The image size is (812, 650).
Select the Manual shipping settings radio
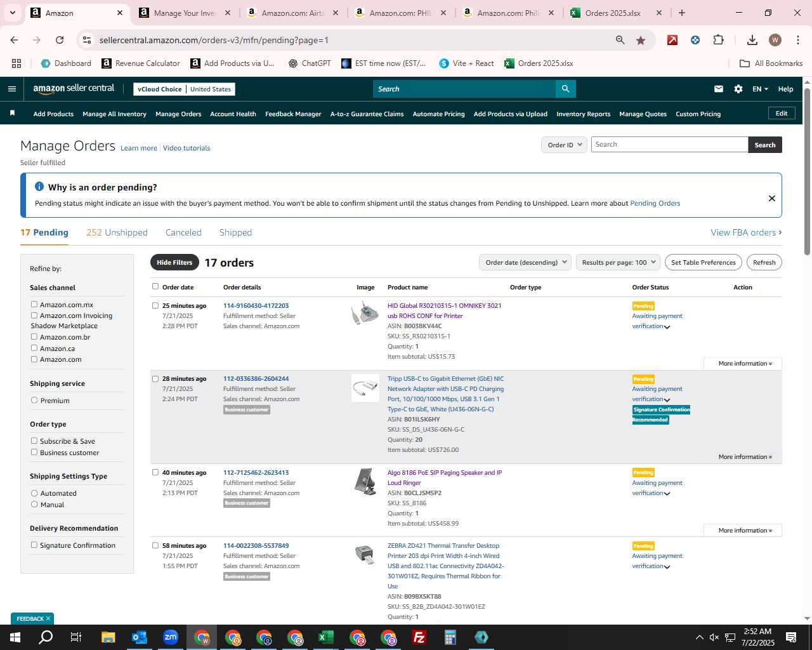34,504
